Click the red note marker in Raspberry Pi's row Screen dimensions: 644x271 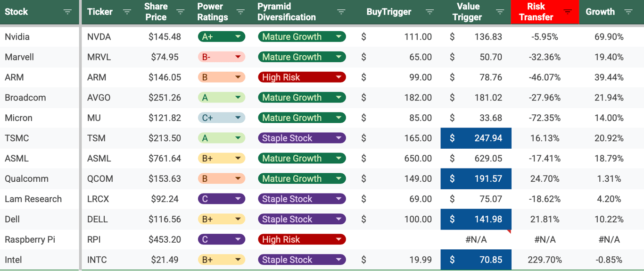coord(509,231)
